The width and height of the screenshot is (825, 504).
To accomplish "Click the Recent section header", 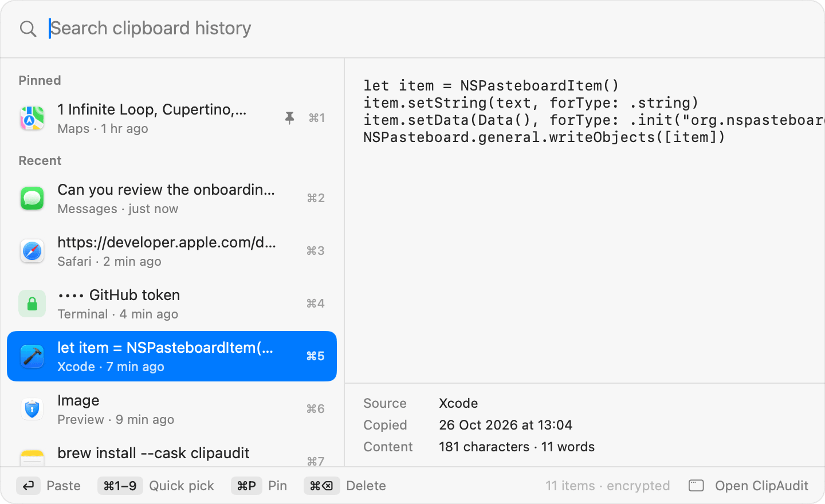I will pos(40,160).
